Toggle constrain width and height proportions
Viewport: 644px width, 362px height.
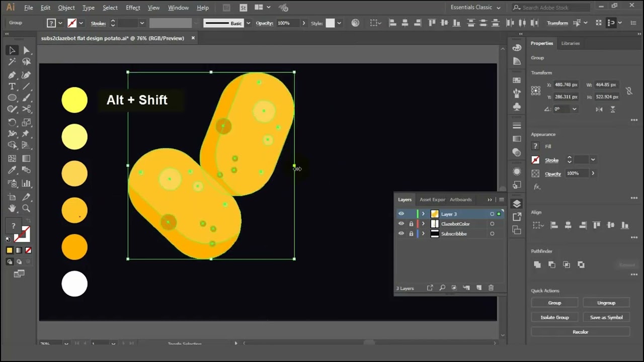click(x=629, y=91)
